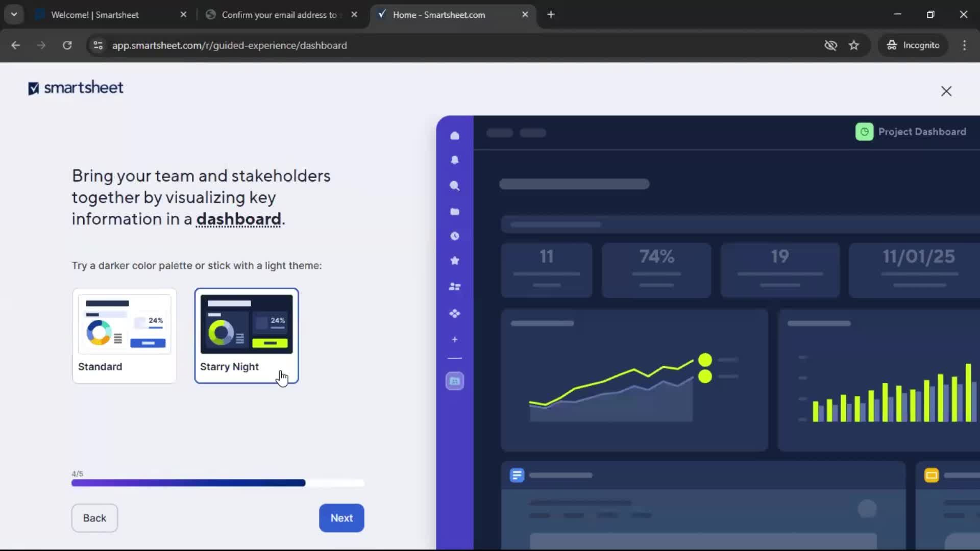The height and width of the screenshot is (551, 980).
Task: Click the People sharing icon
Action: (x=455, y=287)
